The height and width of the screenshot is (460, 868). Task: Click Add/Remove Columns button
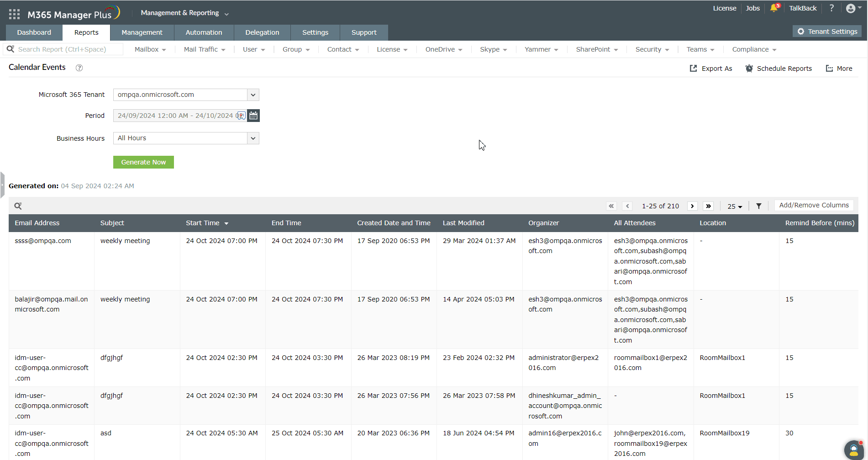click(x=814, y=206)
